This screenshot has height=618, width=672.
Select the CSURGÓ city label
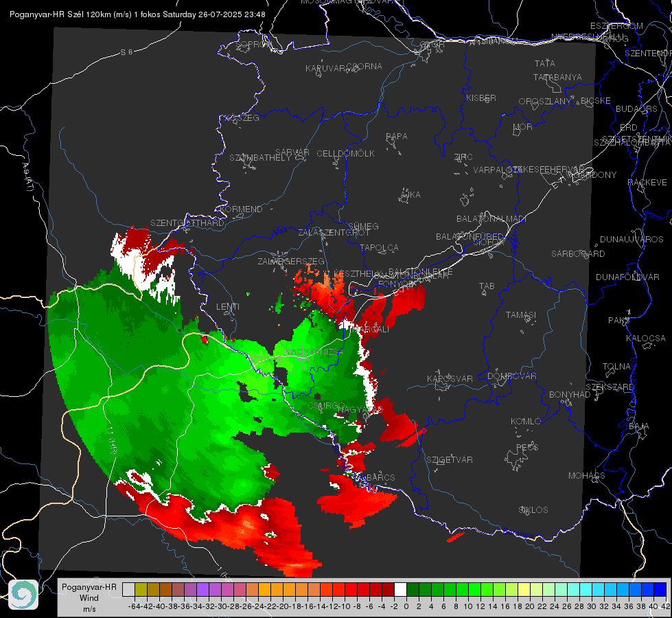point(327,406)
